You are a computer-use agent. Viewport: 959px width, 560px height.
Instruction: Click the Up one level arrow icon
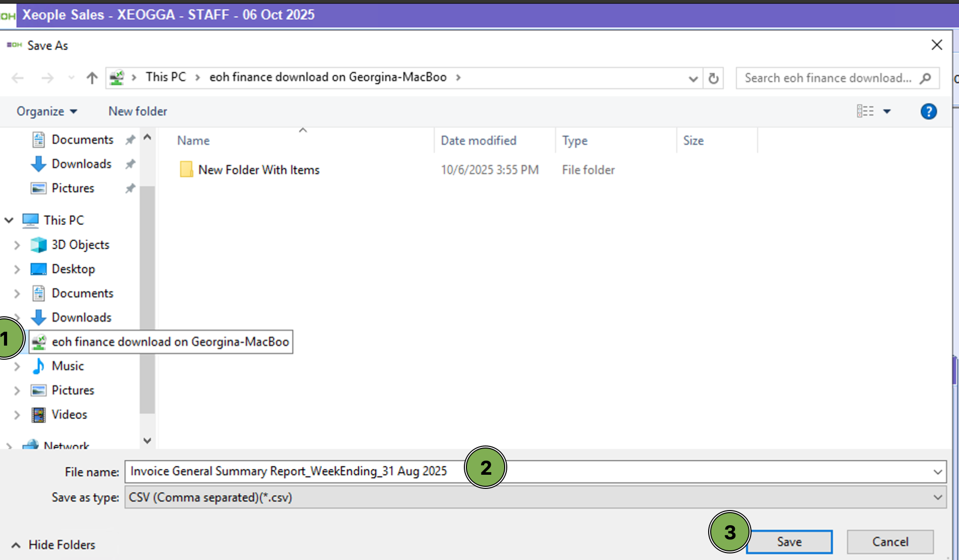(x=91, y=78)
